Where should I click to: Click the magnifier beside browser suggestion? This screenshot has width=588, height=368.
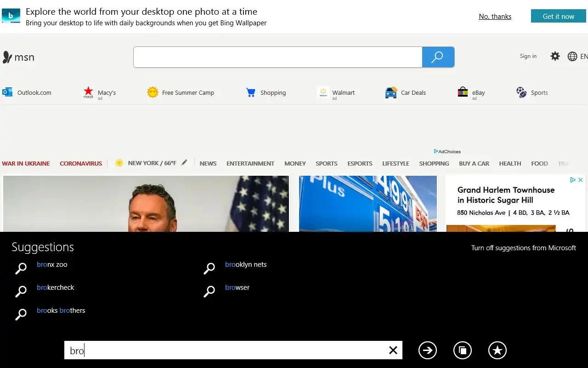[x=209, y=292]
